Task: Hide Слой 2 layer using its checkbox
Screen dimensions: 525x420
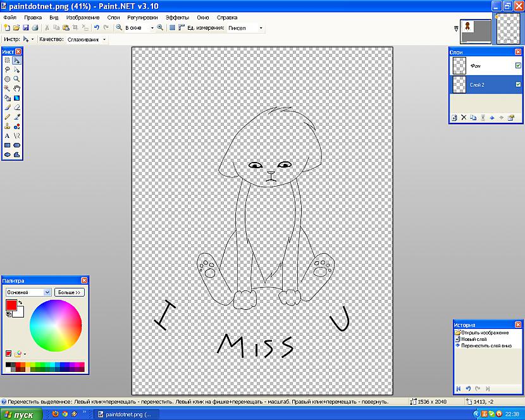Action: 518,84
